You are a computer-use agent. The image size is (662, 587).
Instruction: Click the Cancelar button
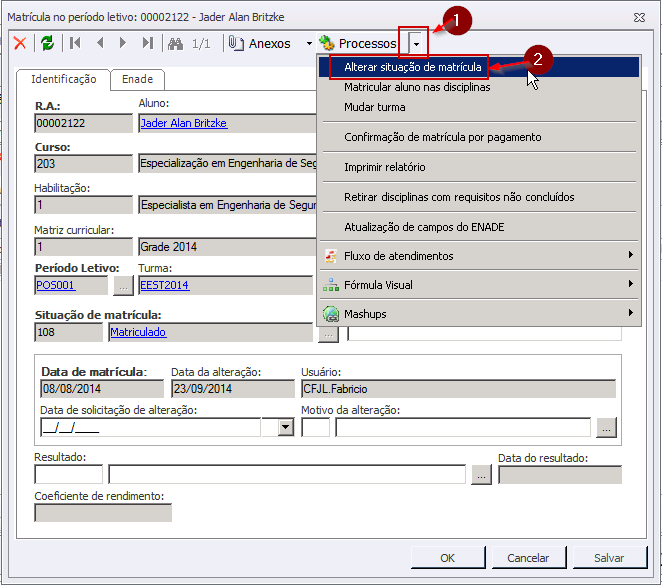coord(528,558)
